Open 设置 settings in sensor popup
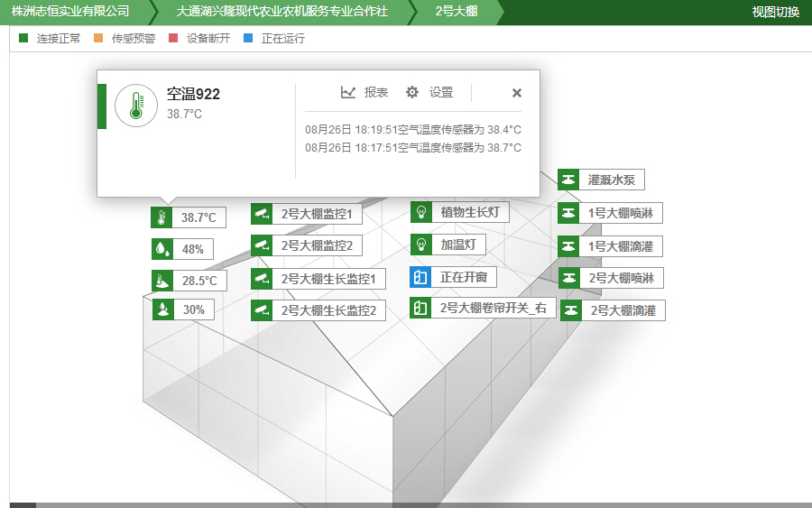 429,92
